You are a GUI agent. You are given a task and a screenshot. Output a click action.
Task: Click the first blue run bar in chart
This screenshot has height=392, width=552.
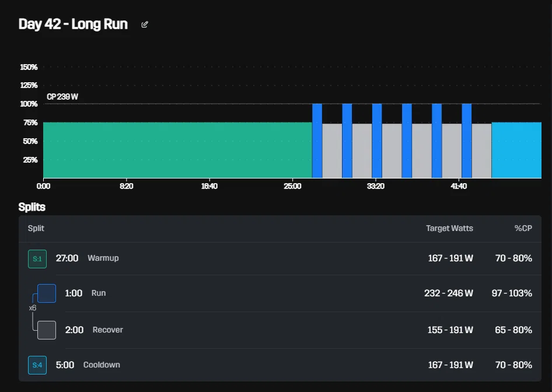[x=317, y=141]
